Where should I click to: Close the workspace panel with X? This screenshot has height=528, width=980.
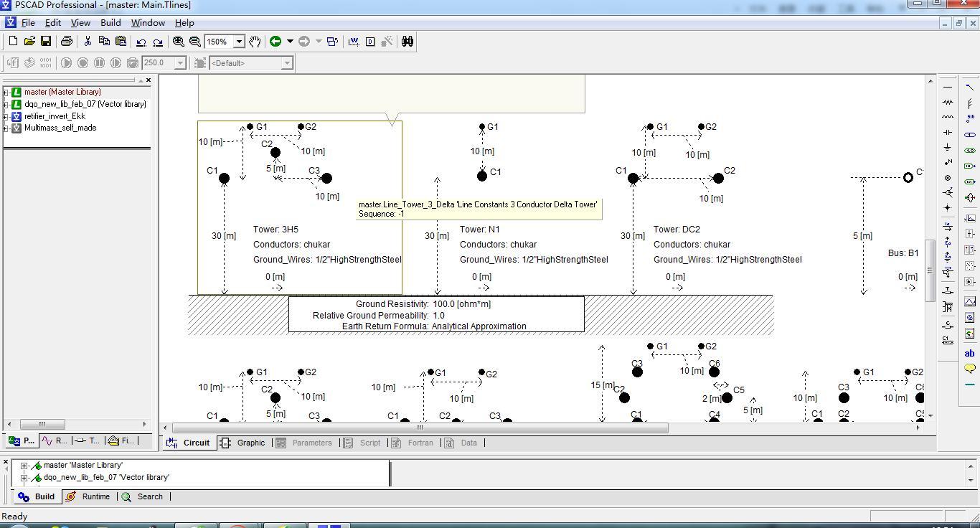coord(148,80)
